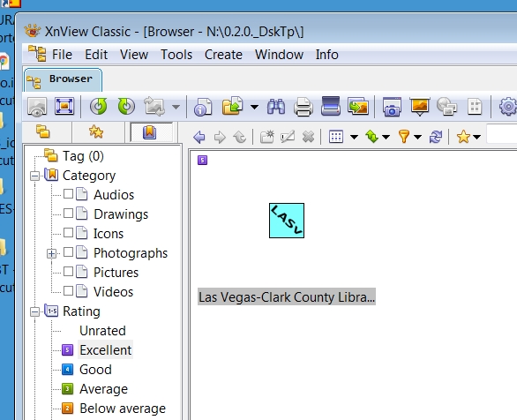The height and width of the screenshot is (420, 517).
Task: Open dropdown arrow beside copy-to-folder icon
Action: click(254, 107)
